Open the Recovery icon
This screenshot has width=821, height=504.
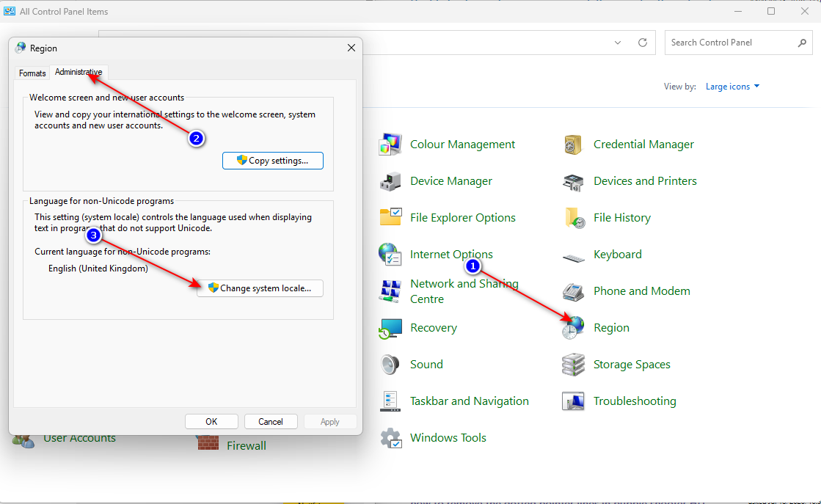click(390, 328)
